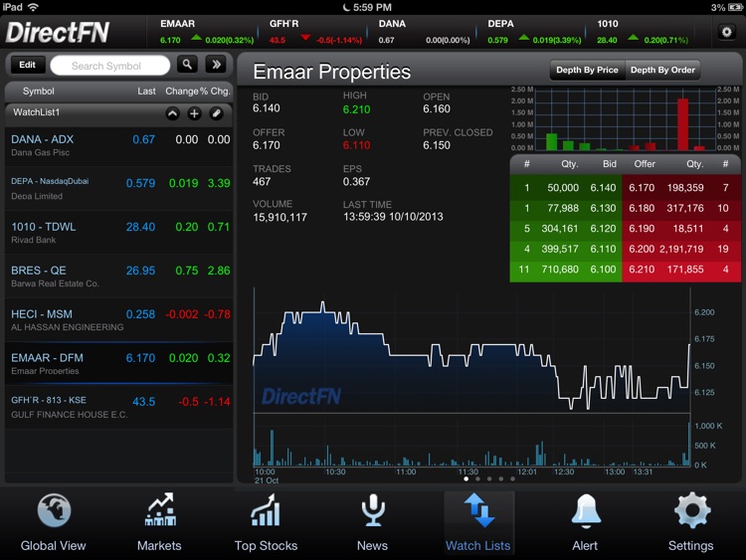Open the DANA - ADX watchlist row

pos(119,145)
